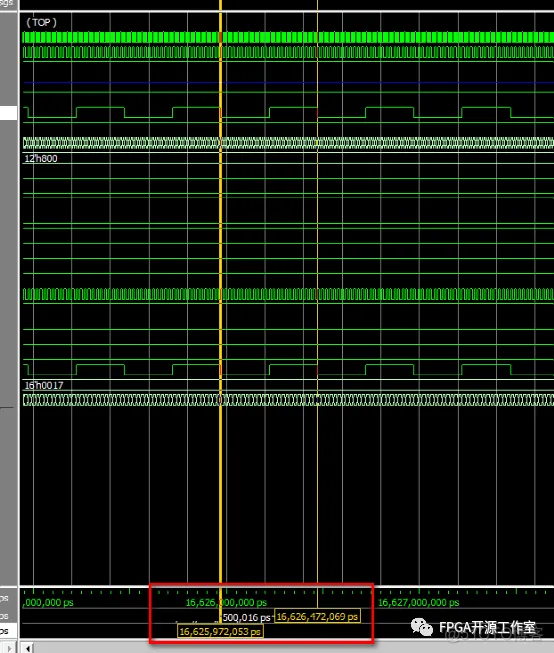Select the (TOP) divider row

(x=288, y=22)
